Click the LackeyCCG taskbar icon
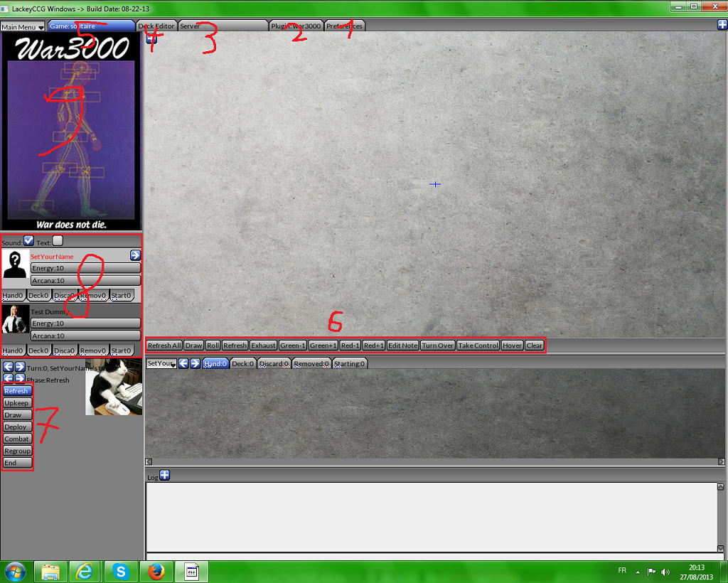 pyautogui.click(x=191, y=572)
